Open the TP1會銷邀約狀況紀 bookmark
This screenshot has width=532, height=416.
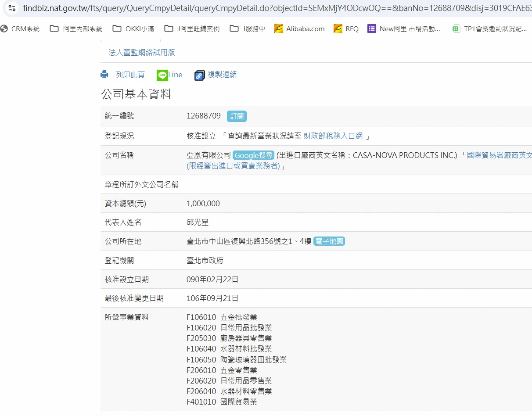click(x=490, y=29)
